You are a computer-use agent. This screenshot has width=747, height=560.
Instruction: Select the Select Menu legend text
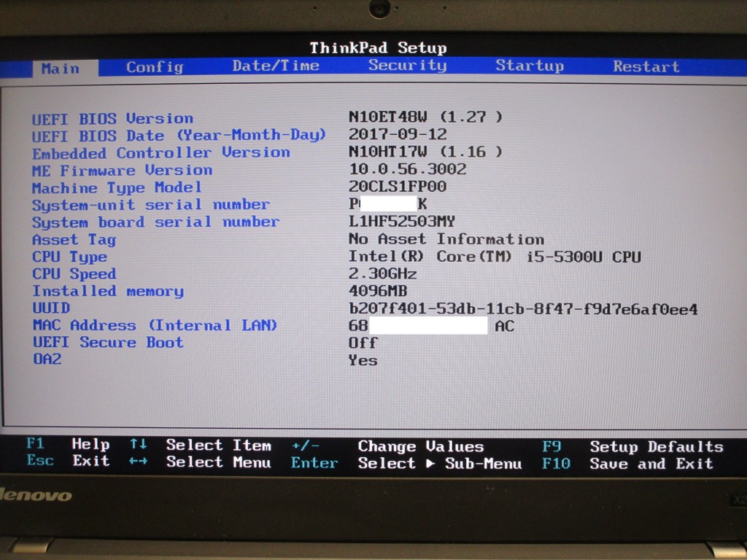pyautogui.click(x=219, y=462)
